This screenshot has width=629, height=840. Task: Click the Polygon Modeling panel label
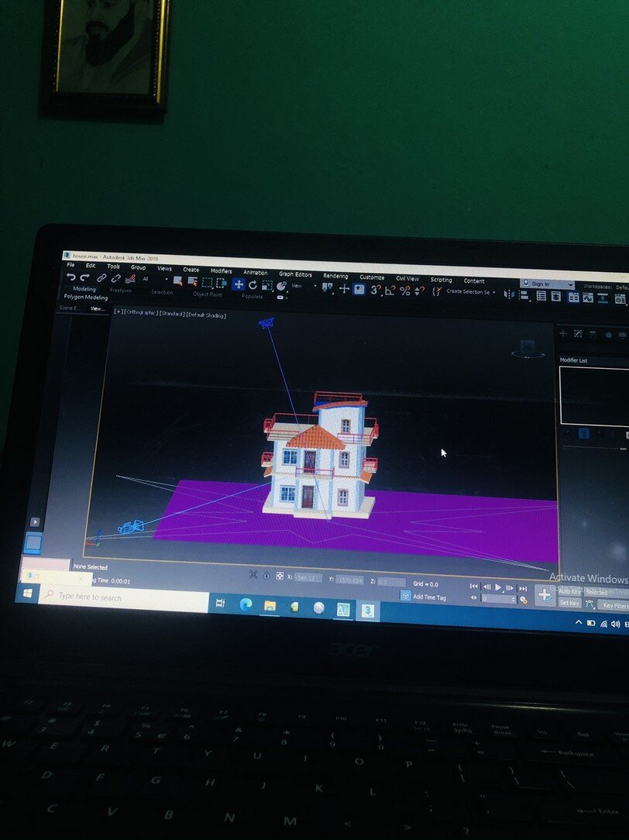(x=86, y=297)
